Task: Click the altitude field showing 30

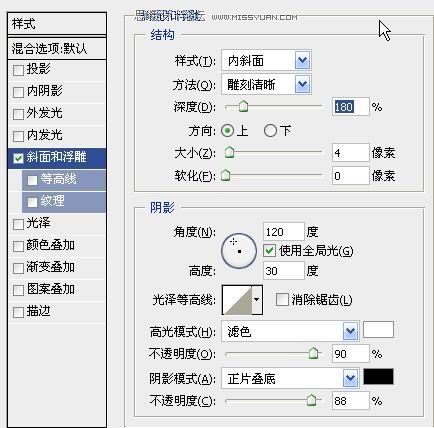Action: [284, 270]
